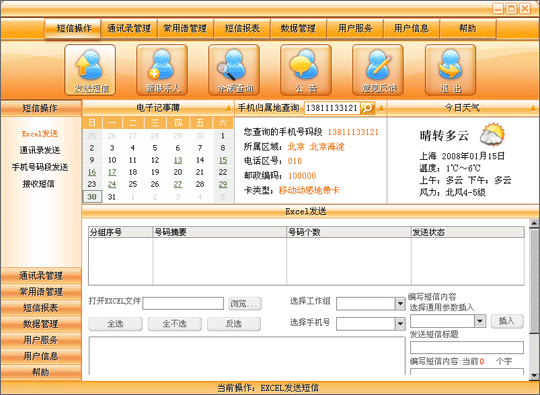This screenshot has height=395, width=540.
Task: Select underlined calendar date 27
Action: (178, 185)
